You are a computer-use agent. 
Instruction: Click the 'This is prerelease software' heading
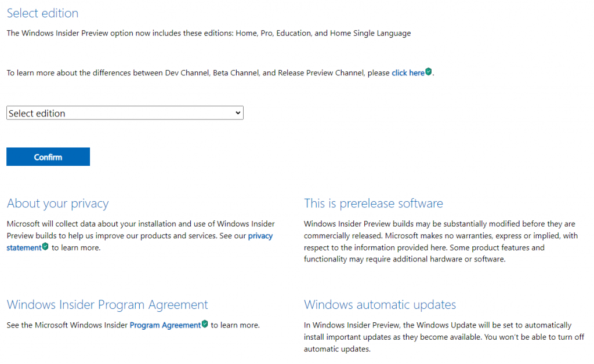(373, 203)
